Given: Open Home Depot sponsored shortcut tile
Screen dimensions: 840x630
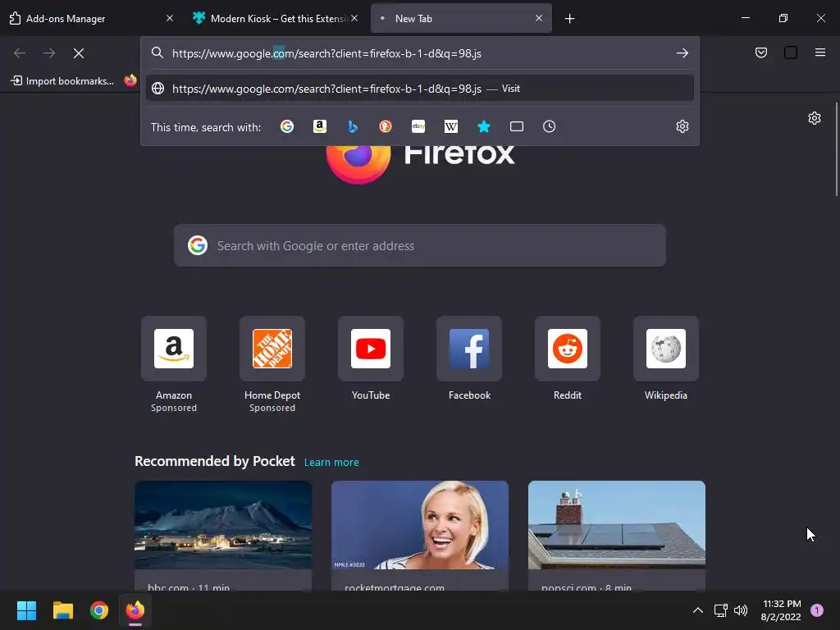Looking at the screenshot, I should pos(272,364).
